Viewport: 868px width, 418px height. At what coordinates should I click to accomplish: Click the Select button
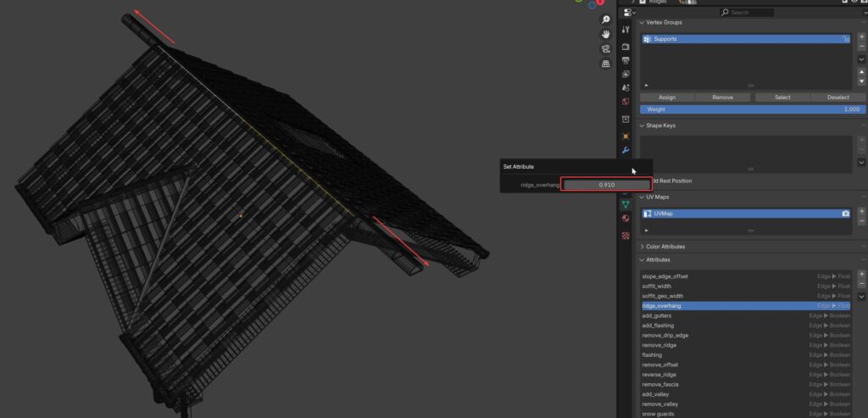782,98
